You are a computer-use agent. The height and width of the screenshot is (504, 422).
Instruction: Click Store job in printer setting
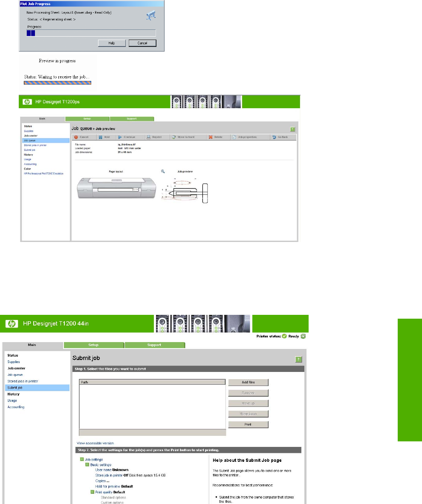(109, 475)
